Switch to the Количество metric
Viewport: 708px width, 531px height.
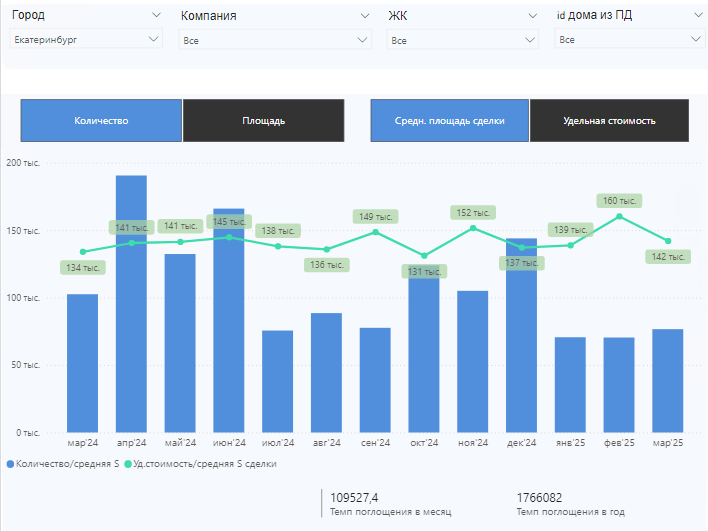101,121
